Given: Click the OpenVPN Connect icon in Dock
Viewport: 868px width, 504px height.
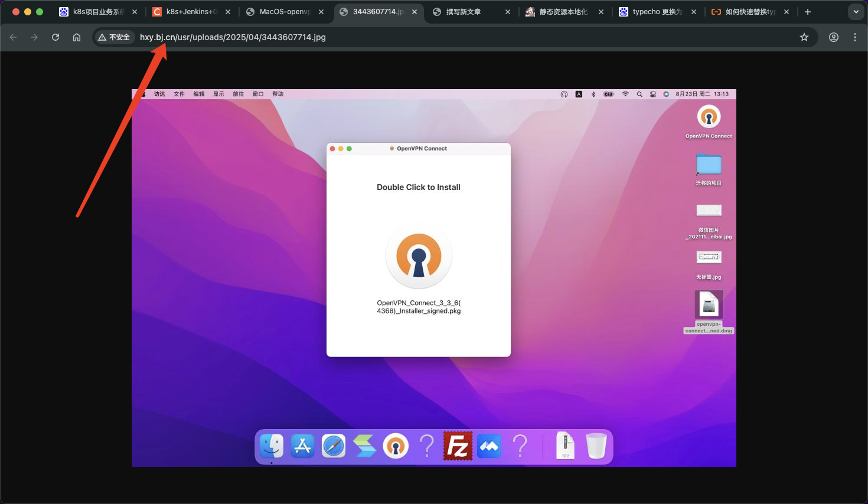Looking at the screenshot, I should coord(396,446).
